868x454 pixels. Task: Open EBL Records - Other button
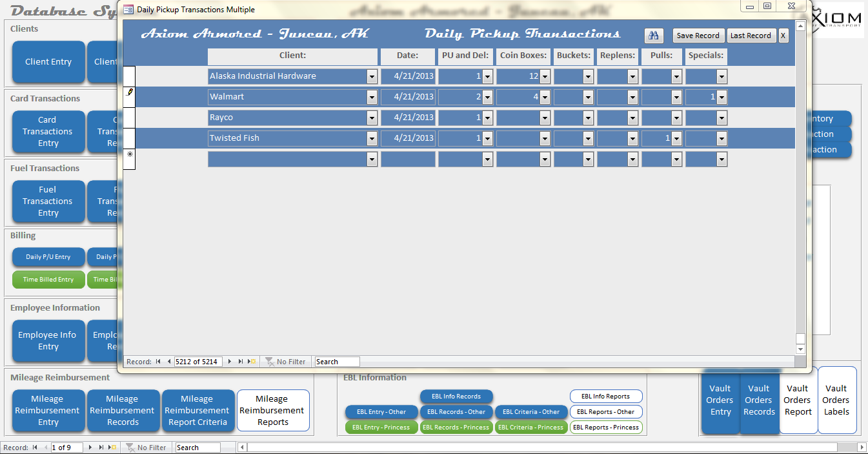click(456, 412)
